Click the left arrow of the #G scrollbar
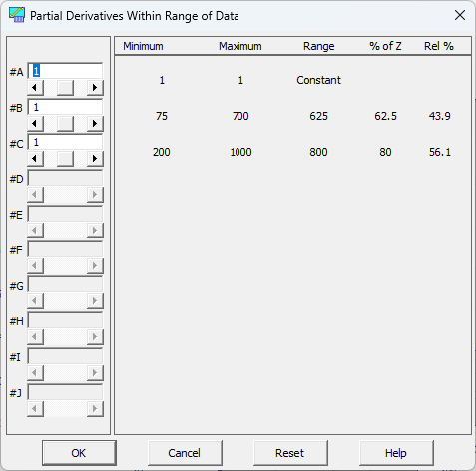Screen dimensions: 476x471 click(35, 301)
